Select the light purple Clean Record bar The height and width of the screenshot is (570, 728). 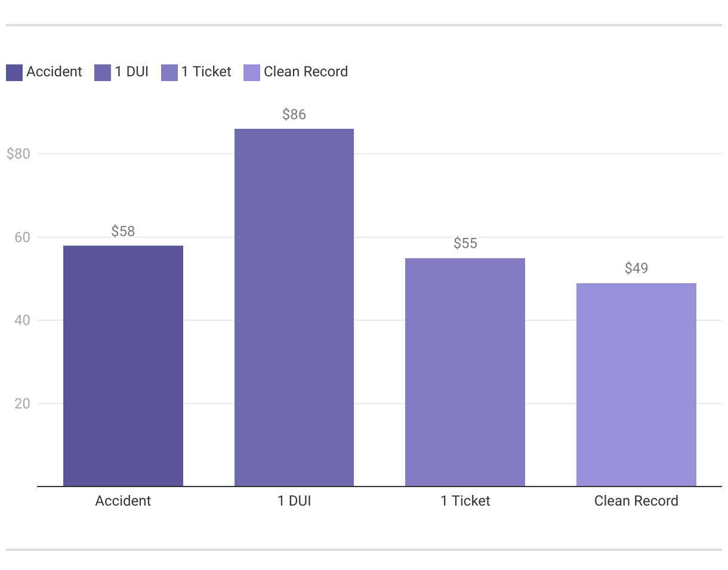tap(636, 385)
